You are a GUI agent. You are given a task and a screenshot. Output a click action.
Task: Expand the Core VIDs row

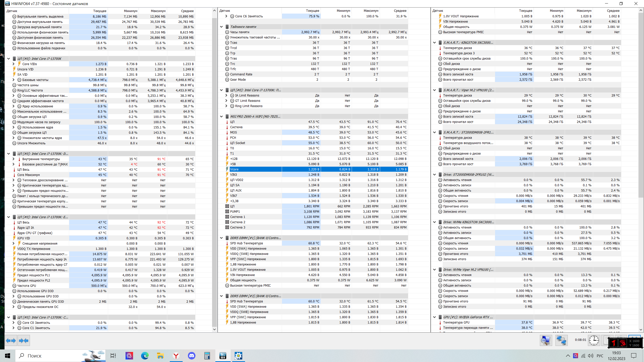(x=14, y=64)
